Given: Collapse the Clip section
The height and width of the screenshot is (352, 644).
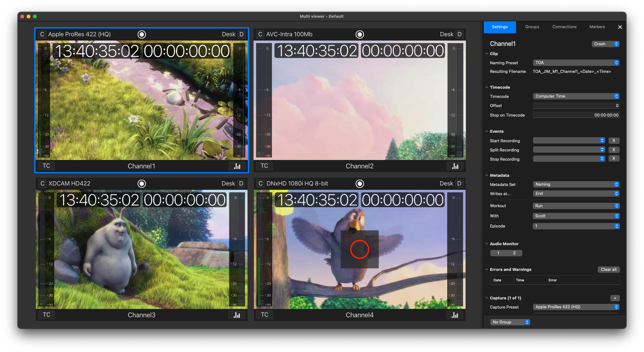Looking at the screenshot, I should [487, 54].
